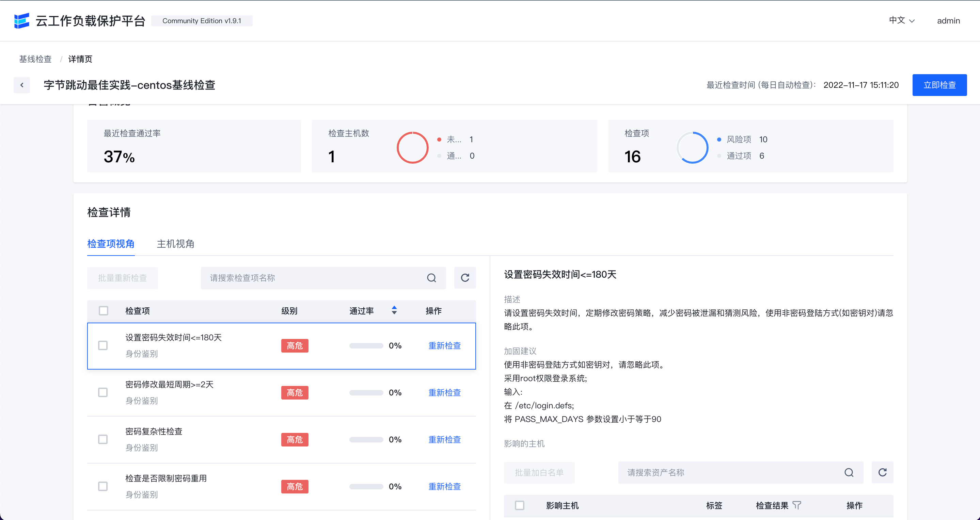Refresh the check items list
980x520 pixels.
(x=465, y=278)
